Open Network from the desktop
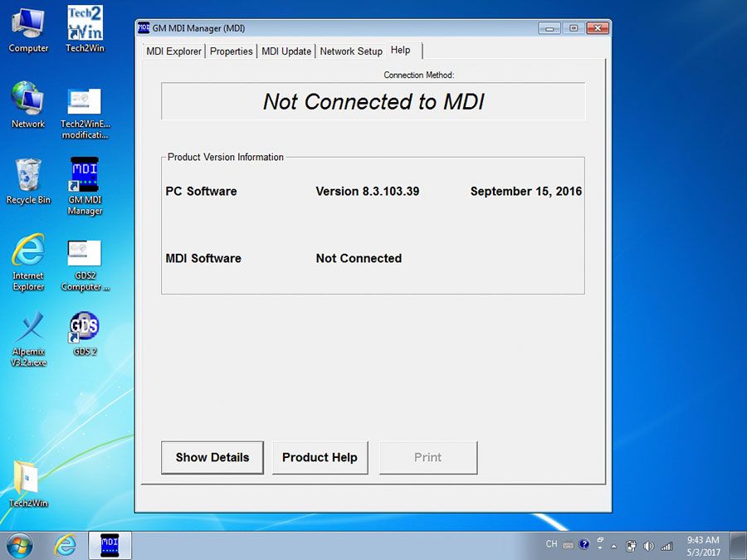 28,98
